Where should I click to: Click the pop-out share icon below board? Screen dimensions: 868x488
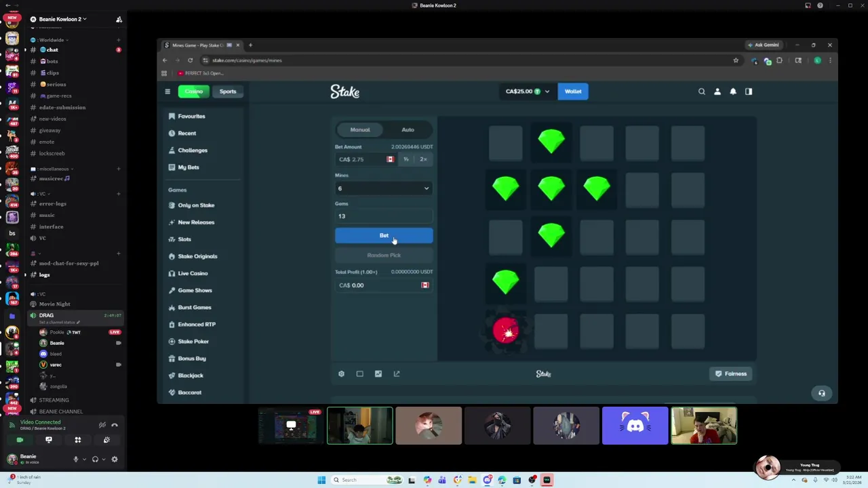397,373
